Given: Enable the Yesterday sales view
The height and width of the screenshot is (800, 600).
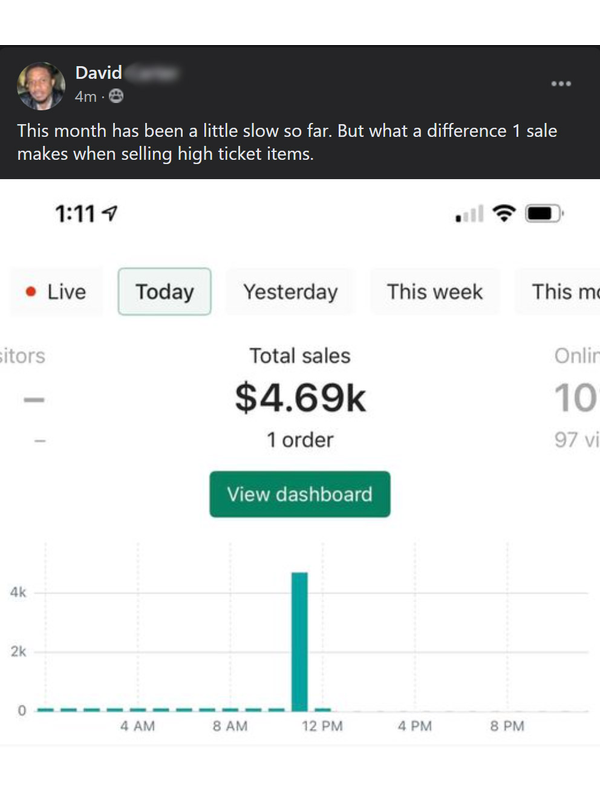Looking at the screenshot, I should [289, 291].
